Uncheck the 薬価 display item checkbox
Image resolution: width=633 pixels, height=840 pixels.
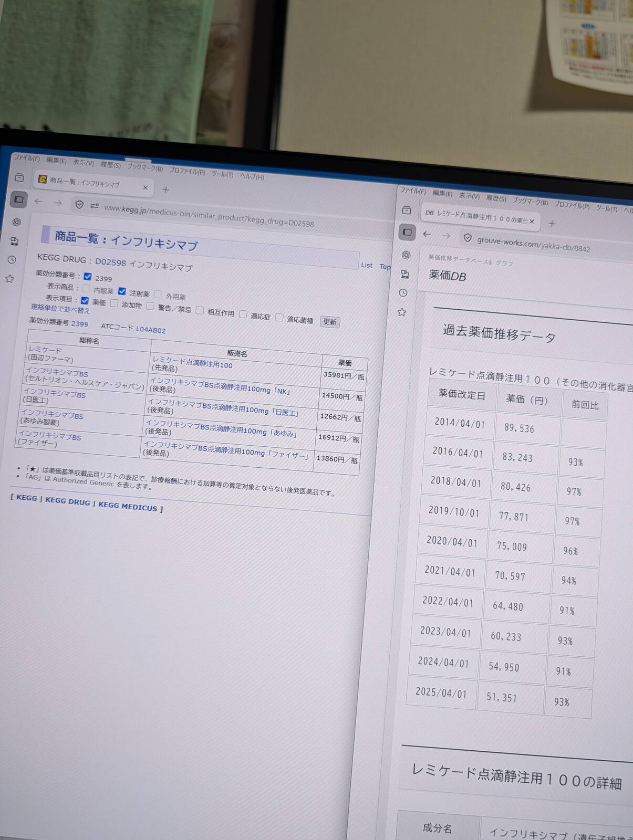85,300
